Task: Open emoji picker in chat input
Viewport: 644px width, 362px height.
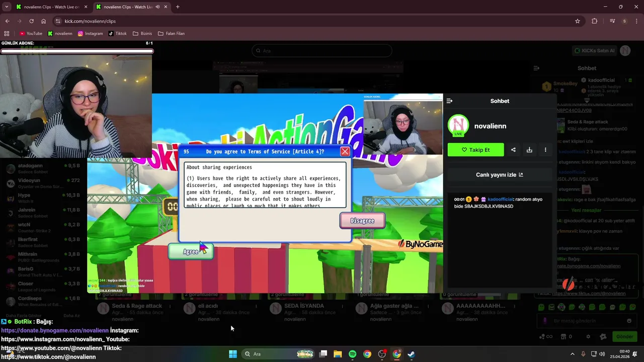Action: click(x=629, y=321)
